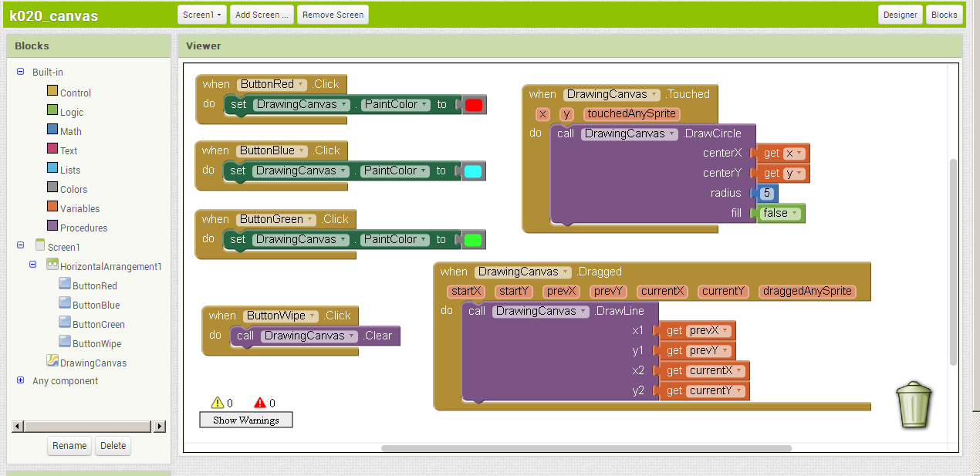Click the red color block in ButtonRed handler
The height and width of the screenshot is (476, 980).
click(x=474, y=105)
